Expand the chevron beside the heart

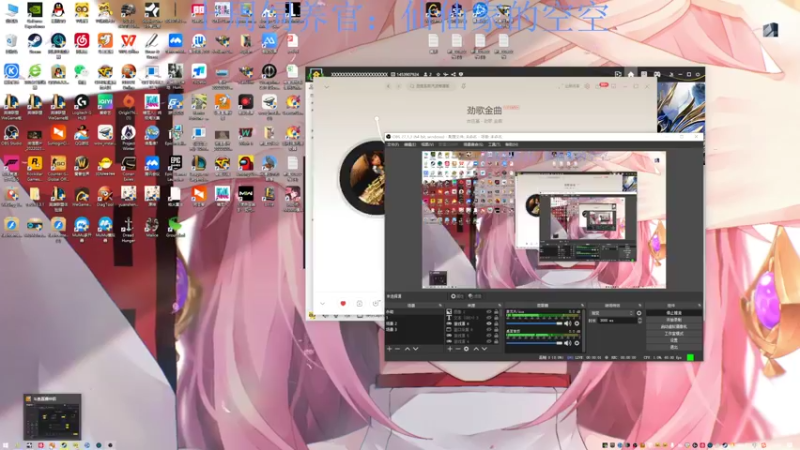[322, 304]
